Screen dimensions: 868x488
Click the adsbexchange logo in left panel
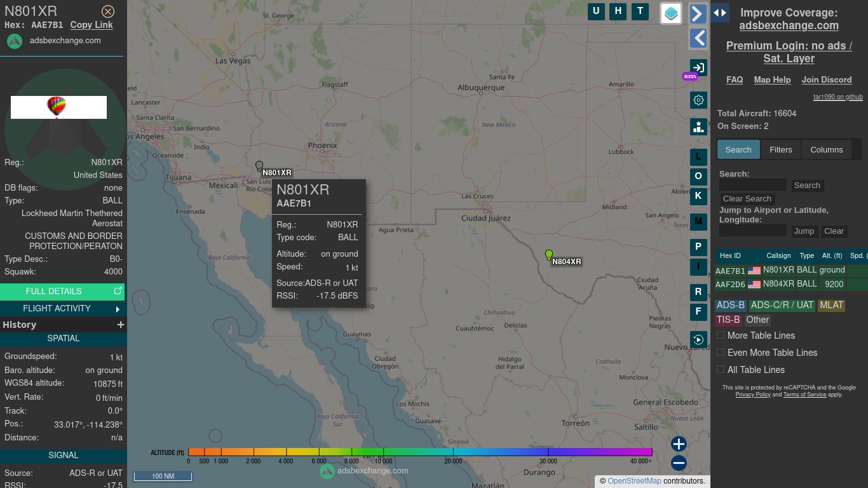tap(15, 41)
